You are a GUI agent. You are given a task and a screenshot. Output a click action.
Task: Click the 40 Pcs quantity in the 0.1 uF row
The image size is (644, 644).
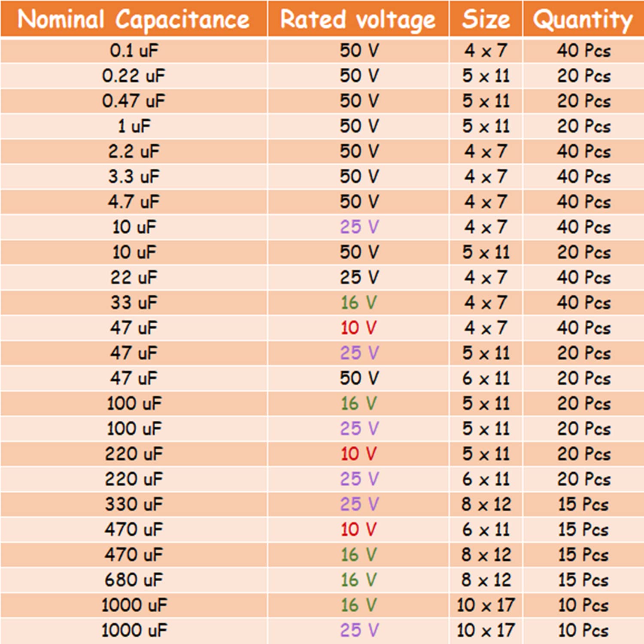click(583, 51)
